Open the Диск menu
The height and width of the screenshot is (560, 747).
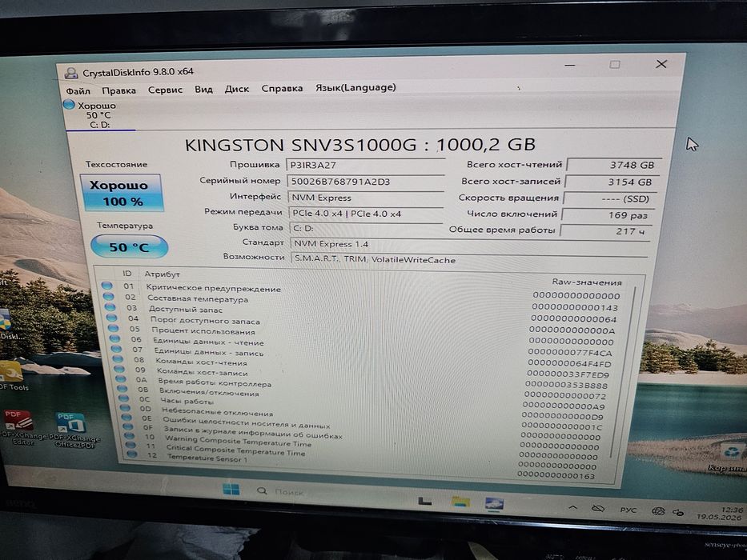237,89
